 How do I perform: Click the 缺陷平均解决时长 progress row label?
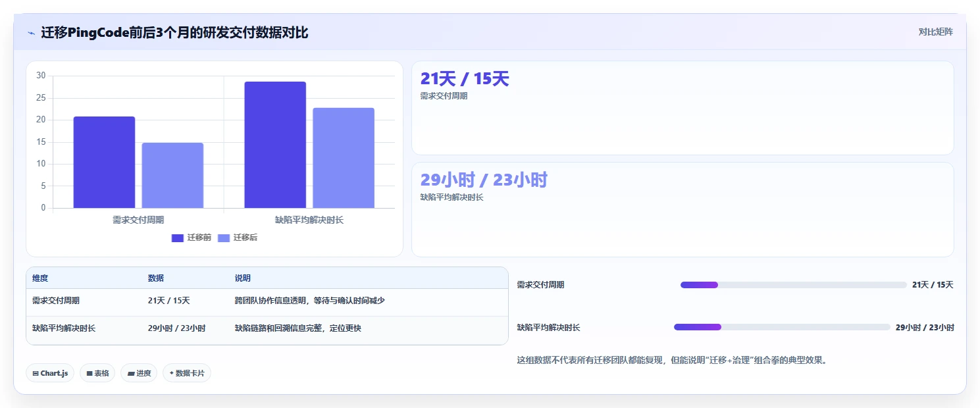[548, 327]
